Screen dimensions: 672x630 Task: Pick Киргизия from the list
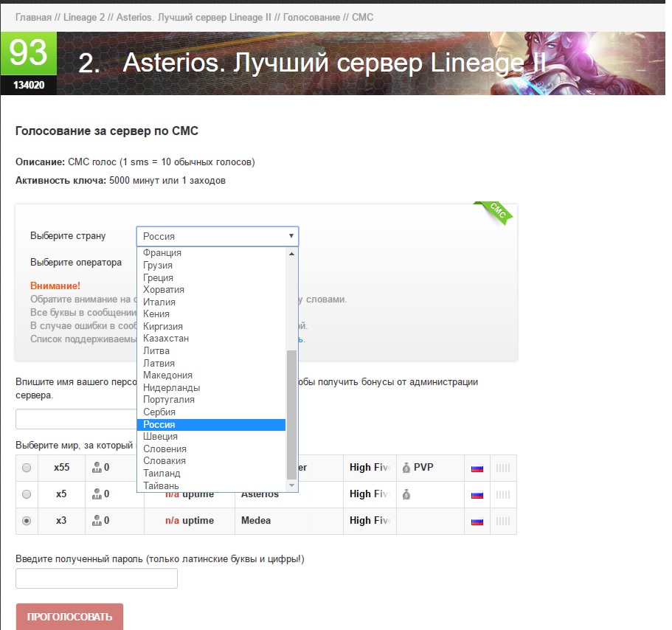pyautogui.click(x=211, y=327)
